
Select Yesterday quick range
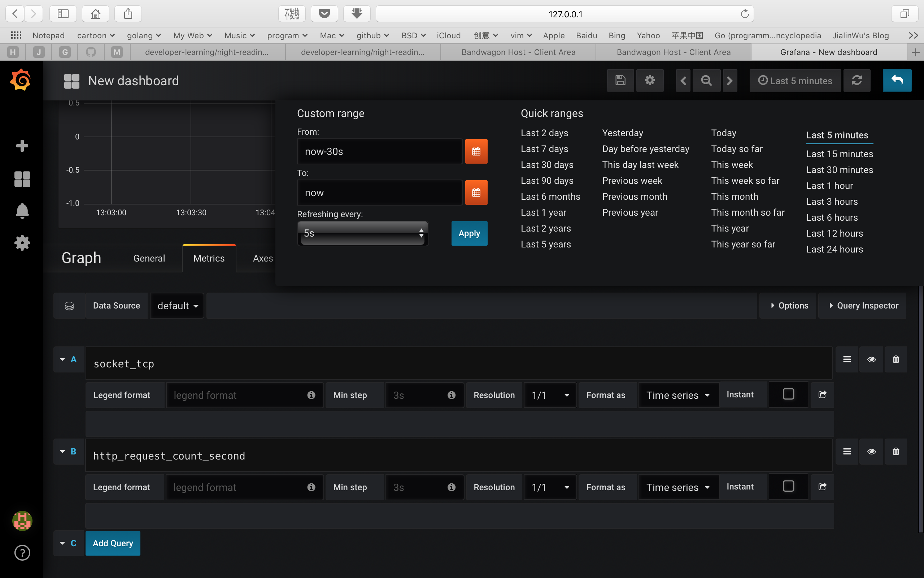pos(622,133)
